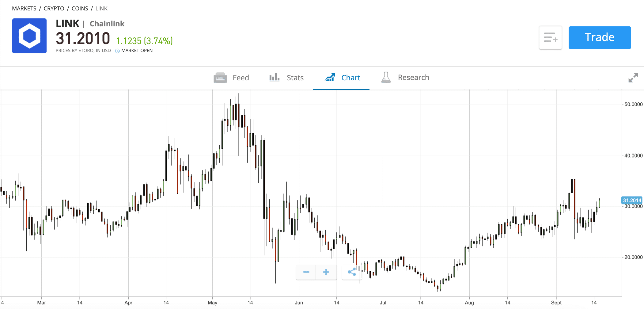This screenshot has width=644, height=309.
Task: Share the chart via share icon
Action: (x=352, y=272)
